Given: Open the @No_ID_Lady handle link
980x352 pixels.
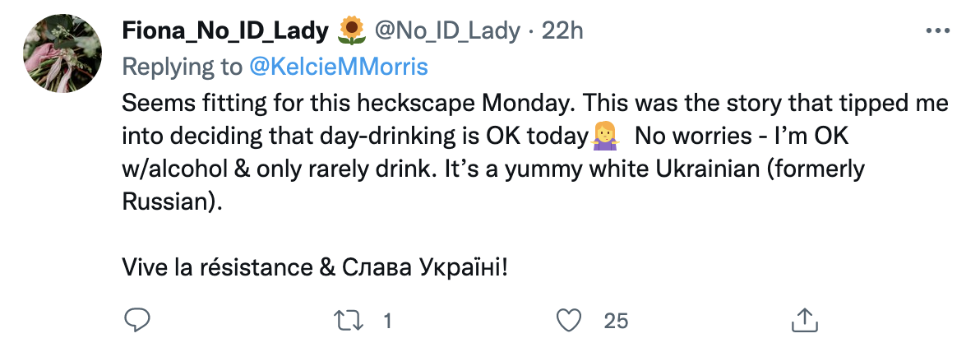Looking at the screenshot, I should coord(447,31).
